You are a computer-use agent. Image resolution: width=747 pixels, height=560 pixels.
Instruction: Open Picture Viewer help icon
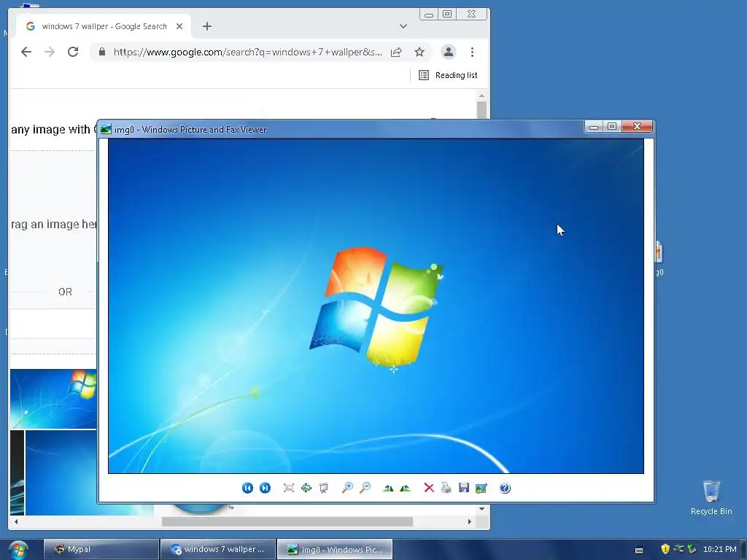click(x=505, y=488)
